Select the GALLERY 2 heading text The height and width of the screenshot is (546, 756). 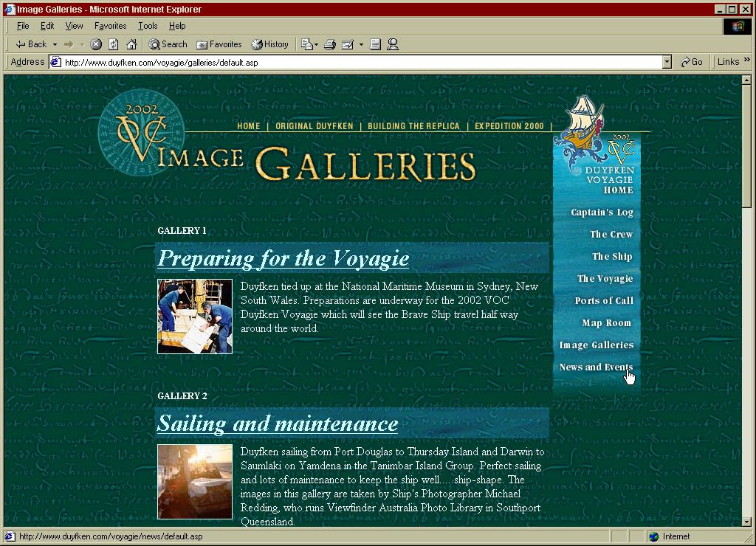click(182, 396)
